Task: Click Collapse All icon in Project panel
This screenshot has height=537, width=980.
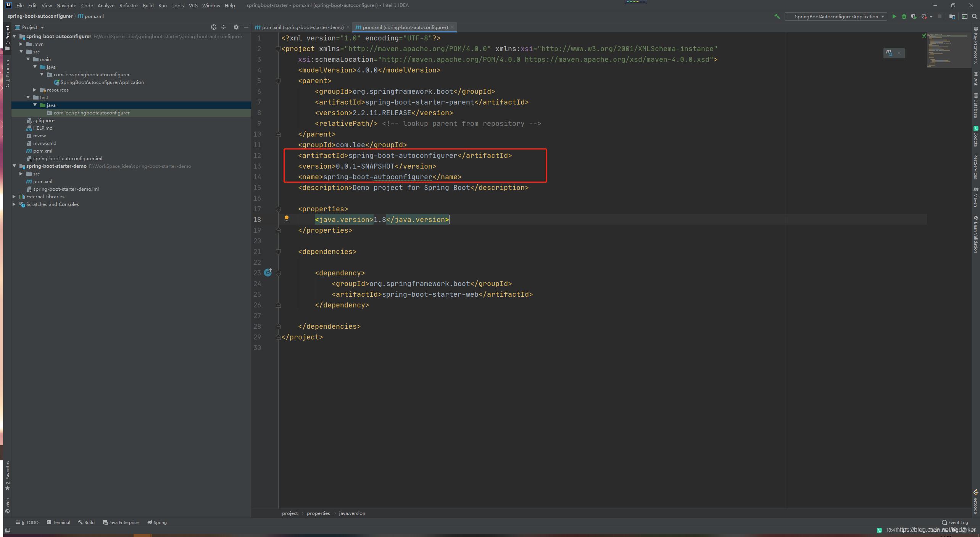Action: 224,27
